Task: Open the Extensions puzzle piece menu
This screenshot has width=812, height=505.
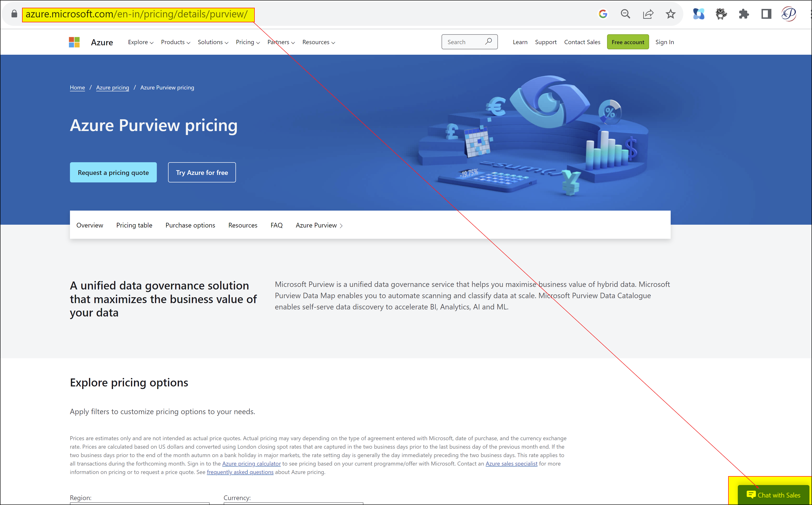Action: click(x=743, y=14)
